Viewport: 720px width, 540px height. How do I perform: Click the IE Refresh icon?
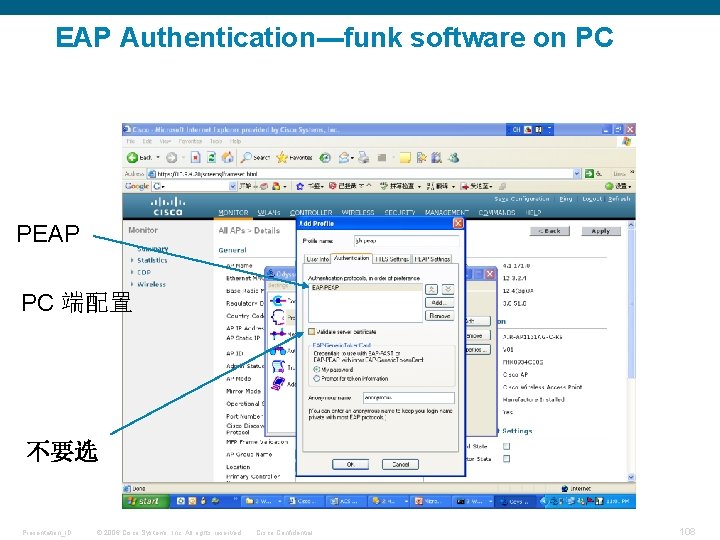click(211, 158)
